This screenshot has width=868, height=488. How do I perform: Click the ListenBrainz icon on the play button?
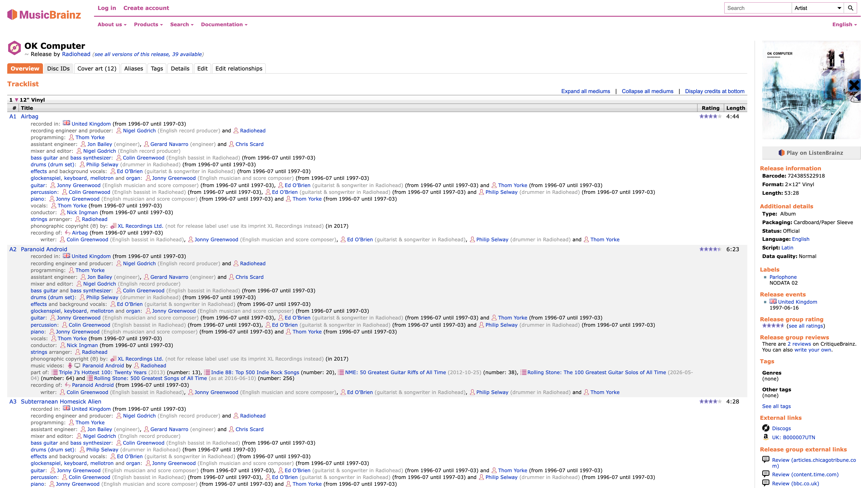pos(781,153)
